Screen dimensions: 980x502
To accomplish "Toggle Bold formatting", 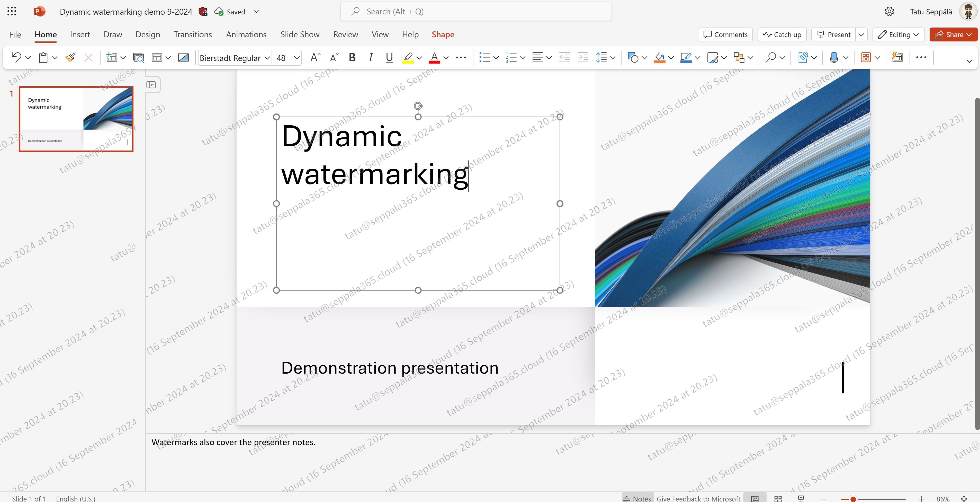I will coord(352,57).
